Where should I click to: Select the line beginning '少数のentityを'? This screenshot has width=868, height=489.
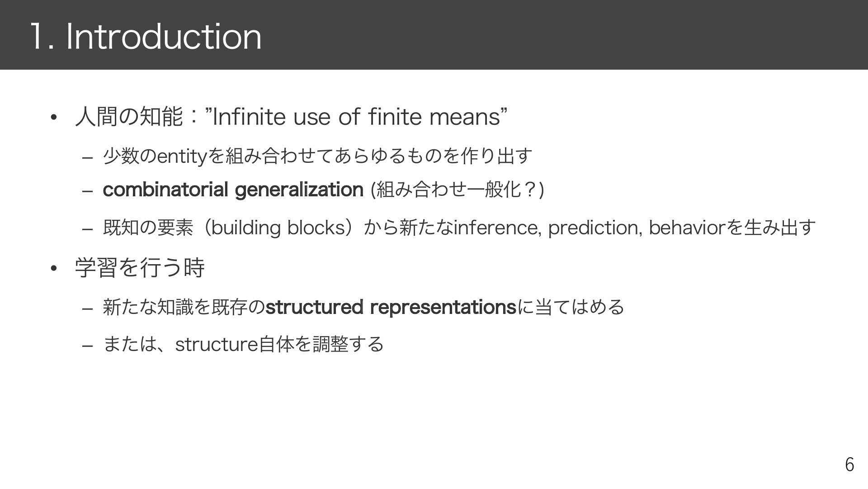(318, 156)
